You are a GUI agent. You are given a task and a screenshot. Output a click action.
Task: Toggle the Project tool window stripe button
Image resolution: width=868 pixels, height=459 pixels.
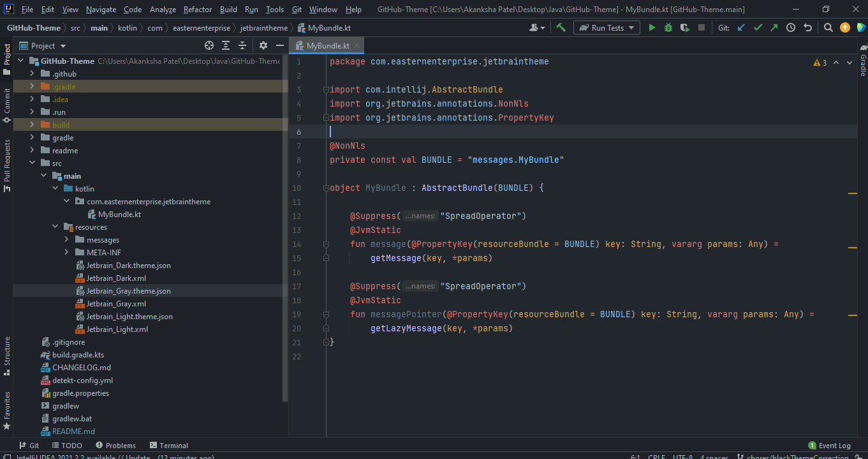6,59
